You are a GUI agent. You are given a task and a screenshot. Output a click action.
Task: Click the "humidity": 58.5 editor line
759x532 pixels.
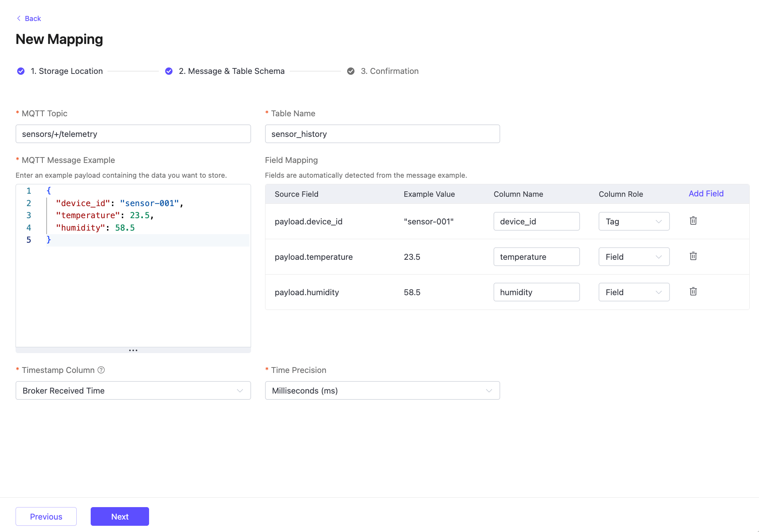95,227
